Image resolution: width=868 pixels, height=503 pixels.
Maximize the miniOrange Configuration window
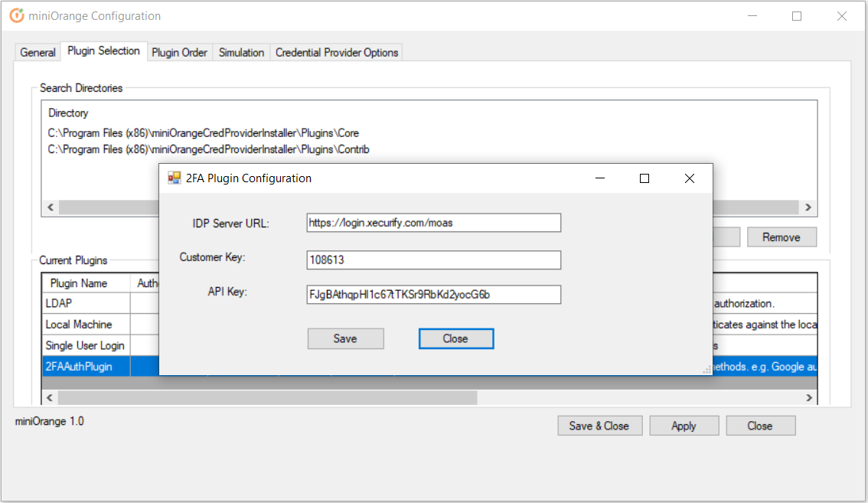coord(797,16)
